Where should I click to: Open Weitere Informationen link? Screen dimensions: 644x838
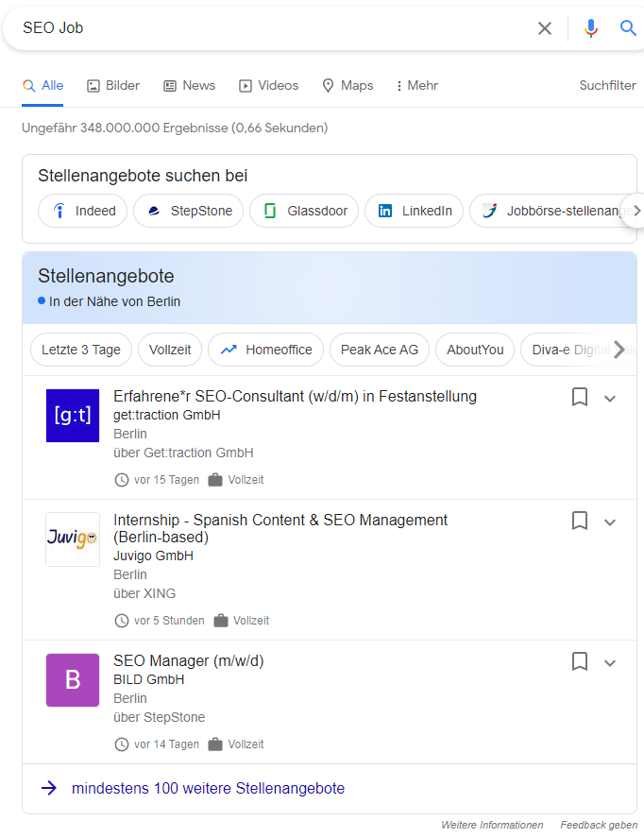(492, 825)
